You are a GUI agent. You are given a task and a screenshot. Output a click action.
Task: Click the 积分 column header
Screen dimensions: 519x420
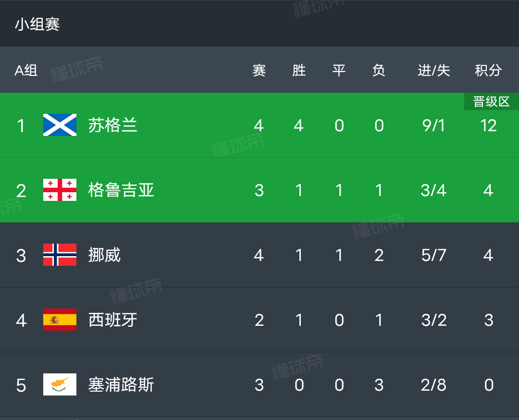pyautogui.click(x=489, y=71)
